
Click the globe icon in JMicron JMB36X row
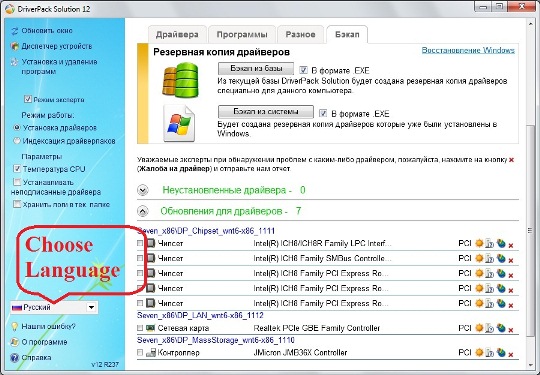[x=501, y=352]
